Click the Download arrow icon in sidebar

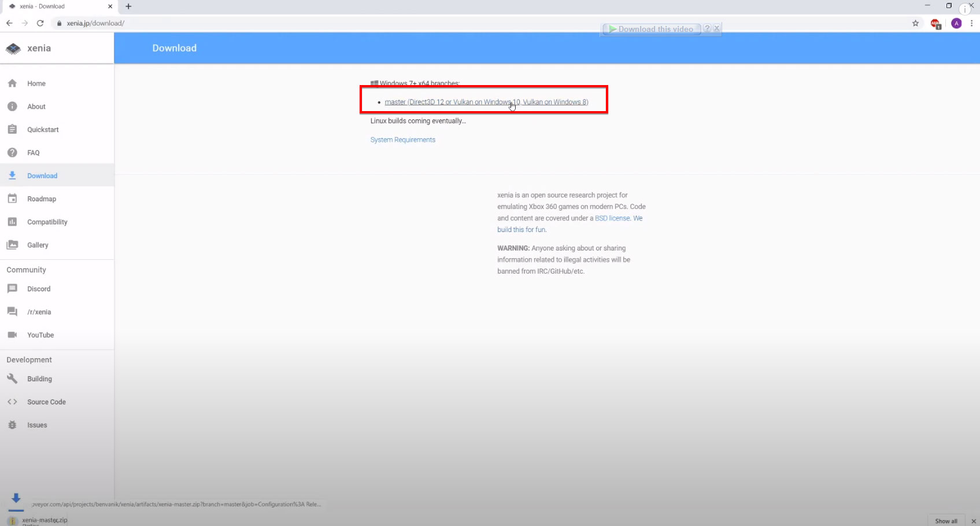coord(12,175)
